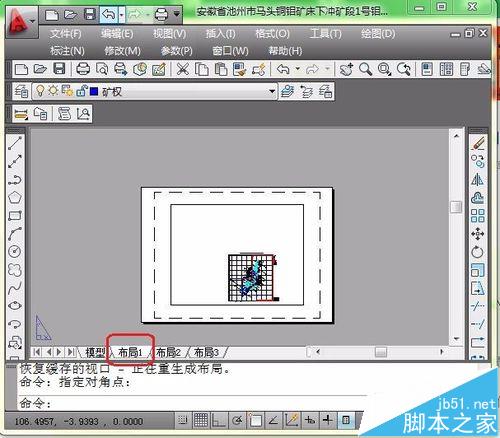
Task: Switch to the 布局3 tab
Action: coord(206,352)
